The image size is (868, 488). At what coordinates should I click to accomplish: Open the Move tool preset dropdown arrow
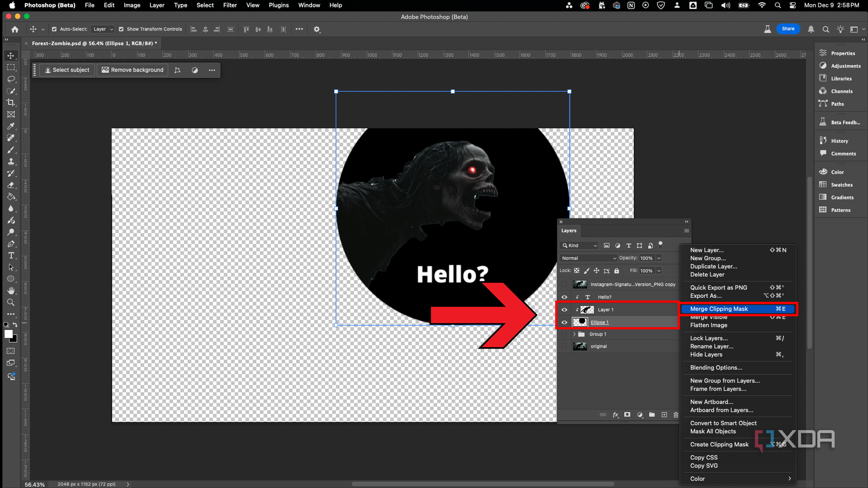(43, 29)
